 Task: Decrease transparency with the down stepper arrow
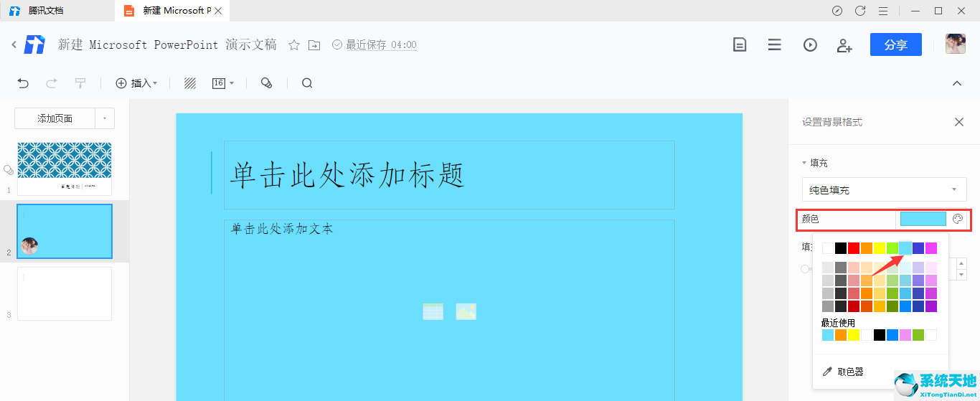click(962, 274)
